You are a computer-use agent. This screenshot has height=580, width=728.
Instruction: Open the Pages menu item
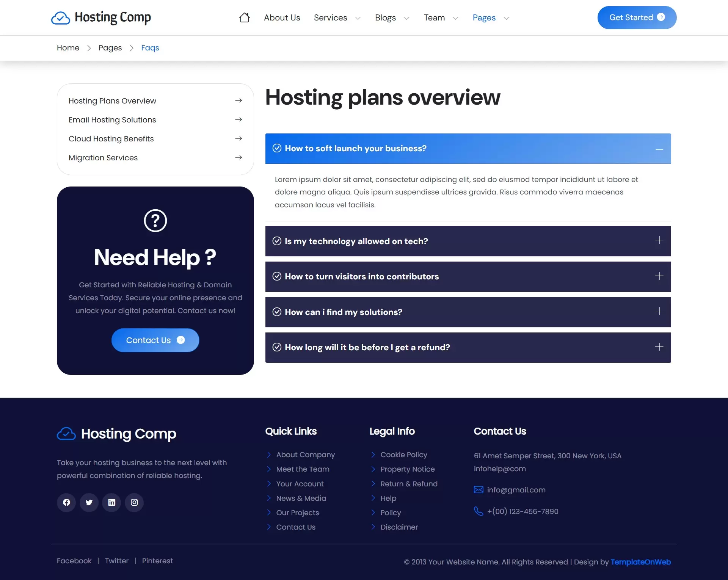[x=484, y=18]
